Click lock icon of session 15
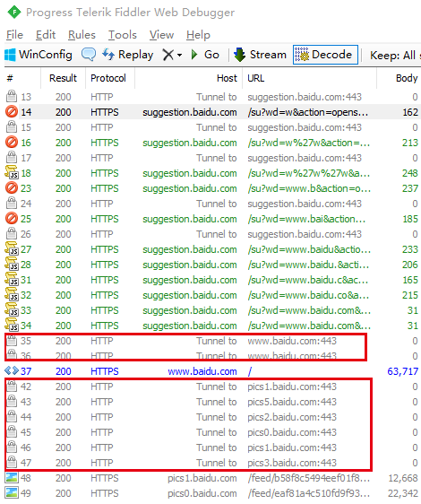 click(x=12, y=126)
